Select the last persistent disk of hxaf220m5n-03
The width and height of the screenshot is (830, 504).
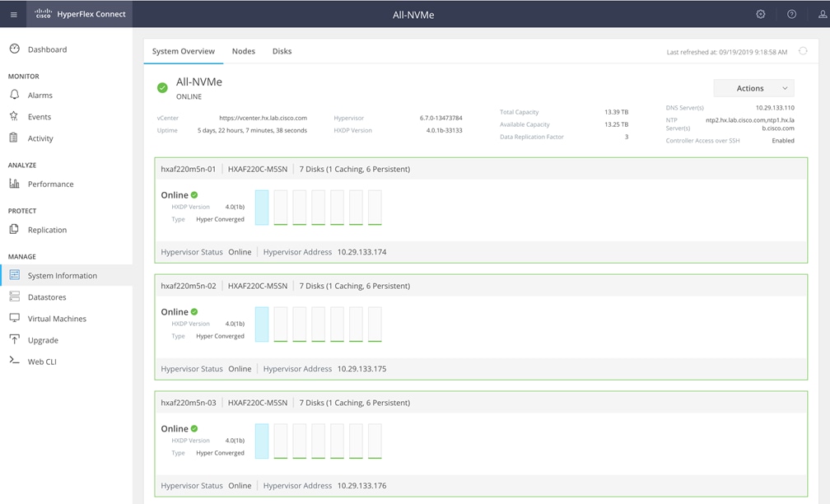click(x=375, y=441)
